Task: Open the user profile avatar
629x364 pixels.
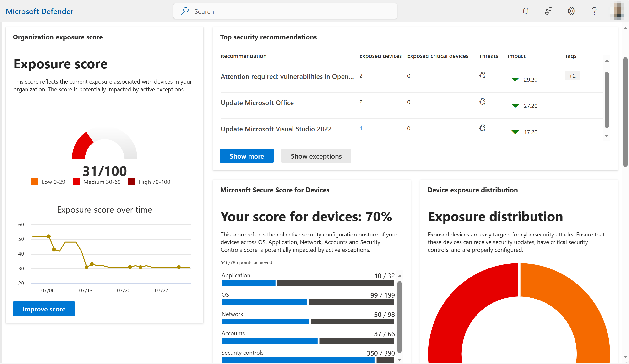Action: click(x=617, y=11)
